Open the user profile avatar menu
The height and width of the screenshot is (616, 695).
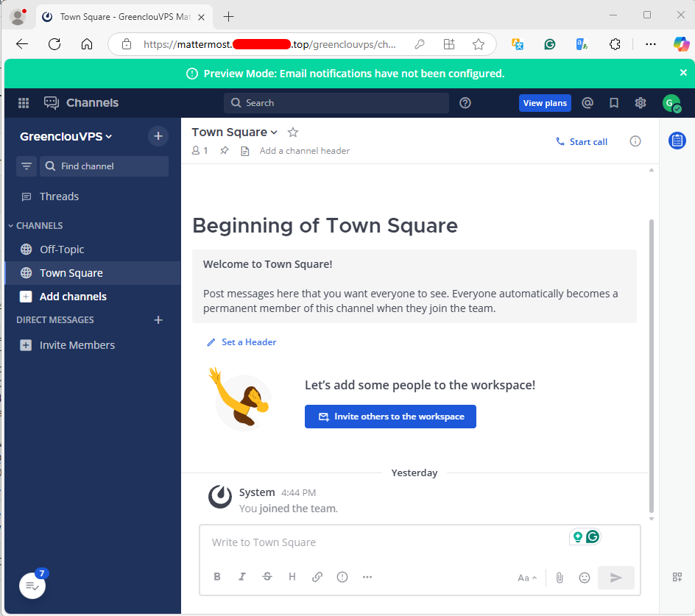[671, 103]
